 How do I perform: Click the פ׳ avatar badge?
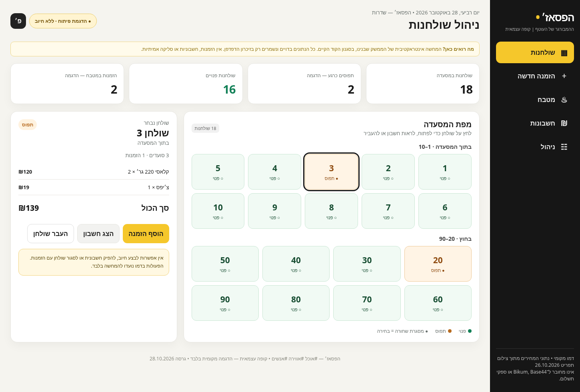coord(18,21)
